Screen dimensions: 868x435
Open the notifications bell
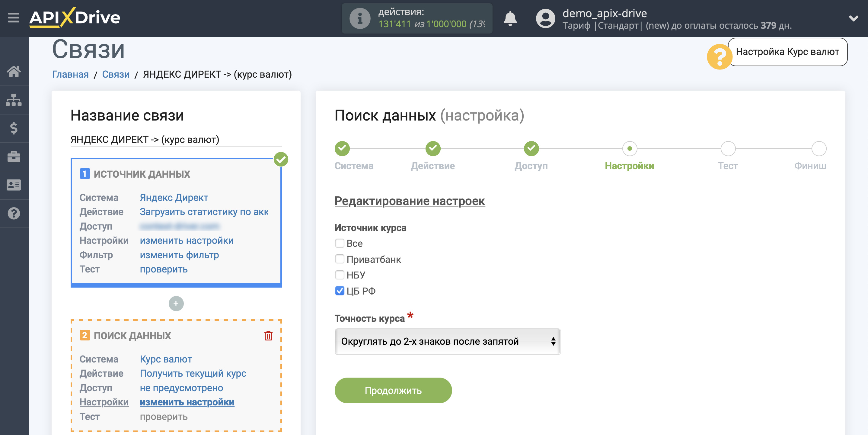point(510,18)
